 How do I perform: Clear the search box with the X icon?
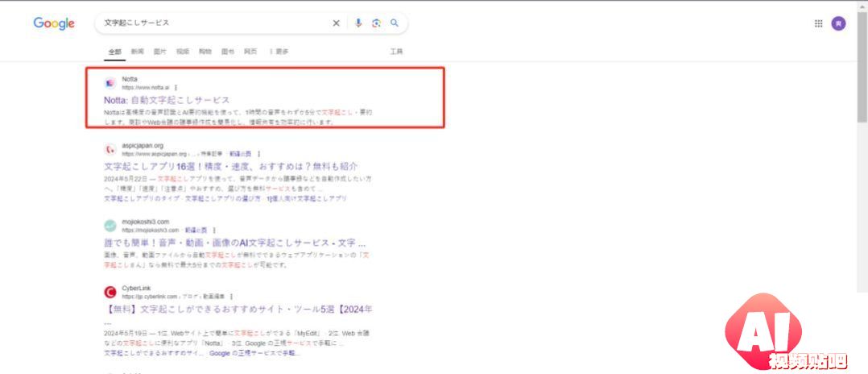(336, 23)
